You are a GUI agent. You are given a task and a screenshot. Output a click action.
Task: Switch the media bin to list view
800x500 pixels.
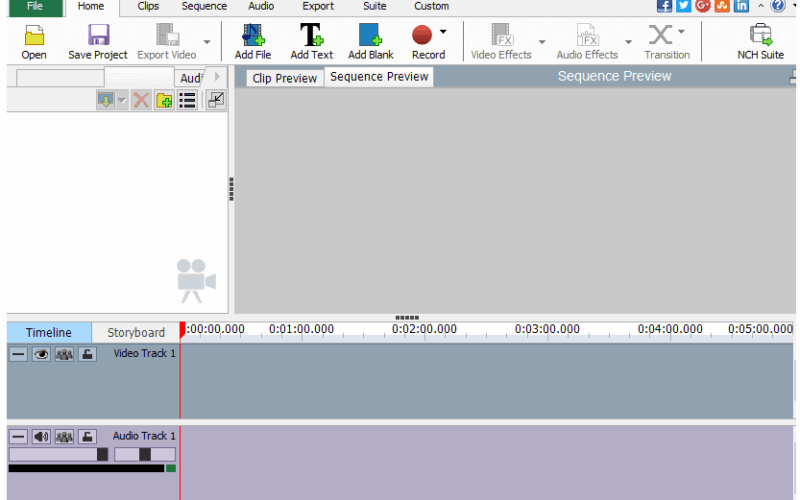point(188,99)
